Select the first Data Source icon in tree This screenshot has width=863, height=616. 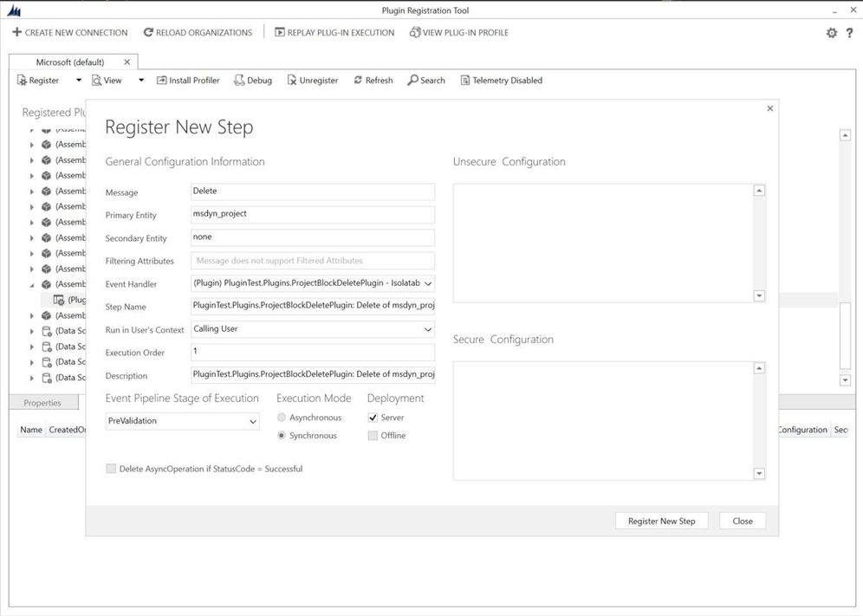(x=47, y=331)
